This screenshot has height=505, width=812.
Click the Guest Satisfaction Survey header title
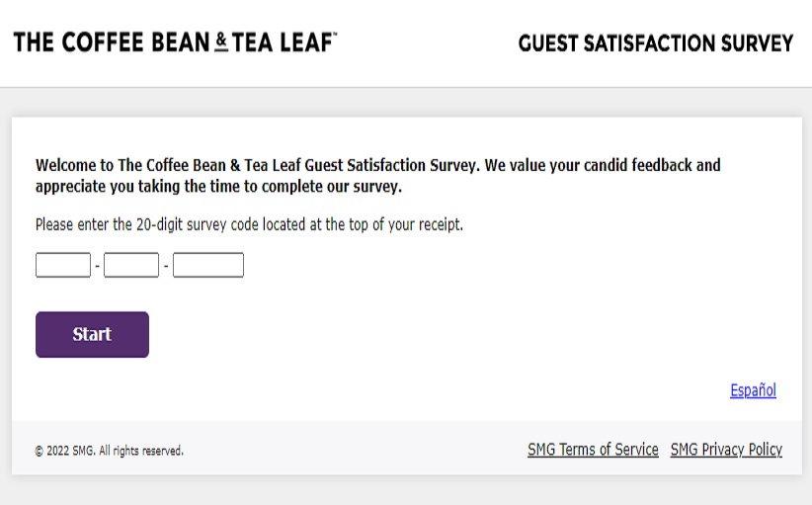[656, 43]
